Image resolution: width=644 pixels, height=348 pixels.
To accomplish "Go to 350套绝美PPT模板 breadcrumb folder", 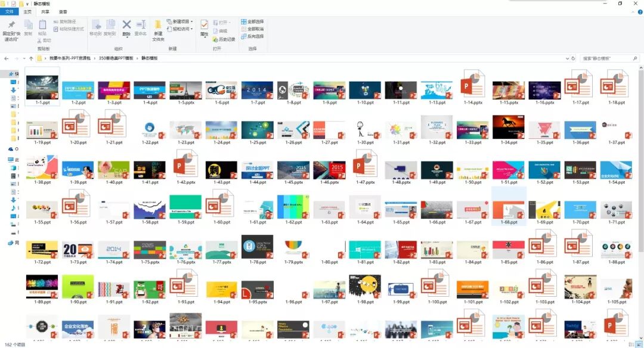I will point(116,58).
